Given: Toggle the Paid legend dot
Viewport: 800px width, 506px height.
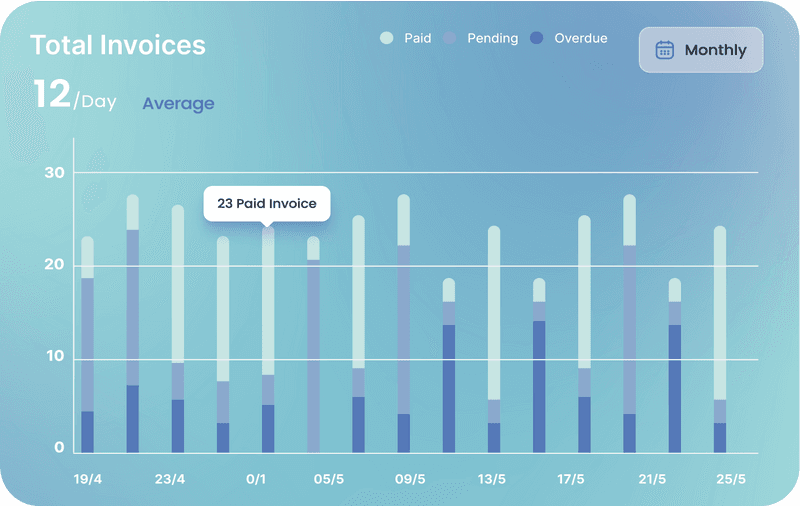Looking at the screenshot, I should 386,38.
